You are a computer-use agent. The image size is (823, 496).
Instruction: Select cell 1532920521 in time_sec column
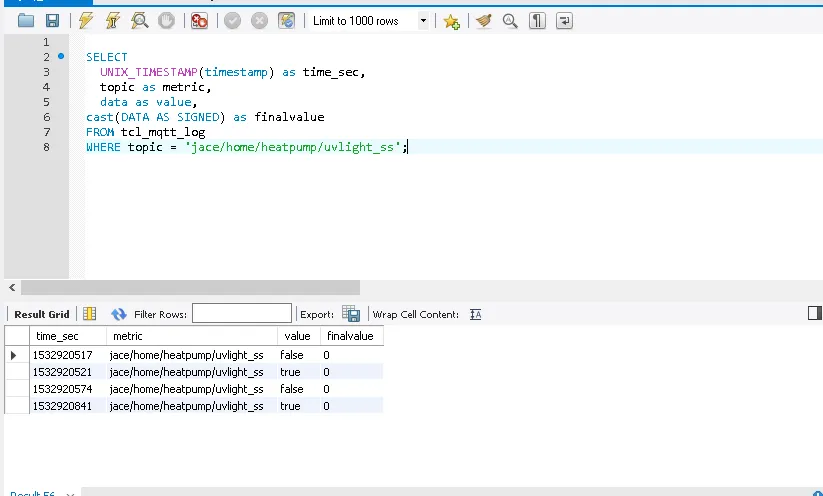click(x=68, y=372)
